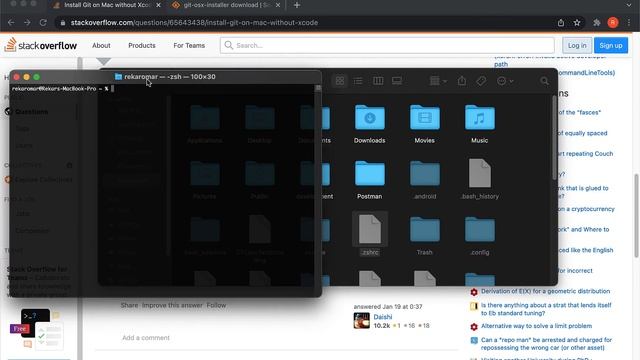
Task: Click the Improve this answer link
Action: pyautogui.click(x=172, y=305)
